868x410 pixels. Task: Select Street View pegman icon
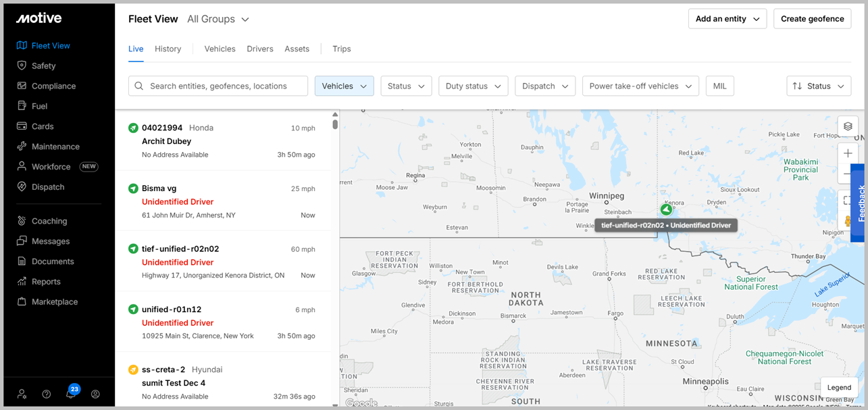click(847, 221)
